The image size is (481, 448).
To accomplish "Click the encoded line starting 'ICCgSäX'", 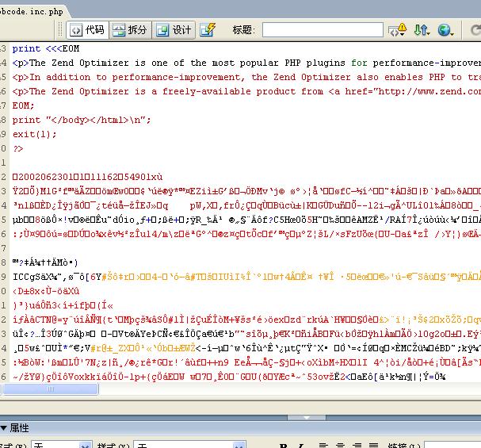I will tap(246, 277).
